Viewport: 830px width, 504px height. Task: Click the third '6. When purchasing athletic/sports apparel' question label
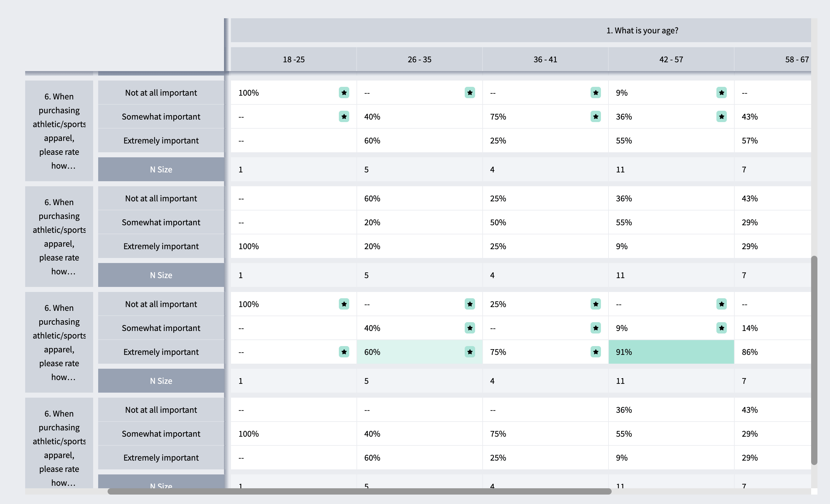59,343
